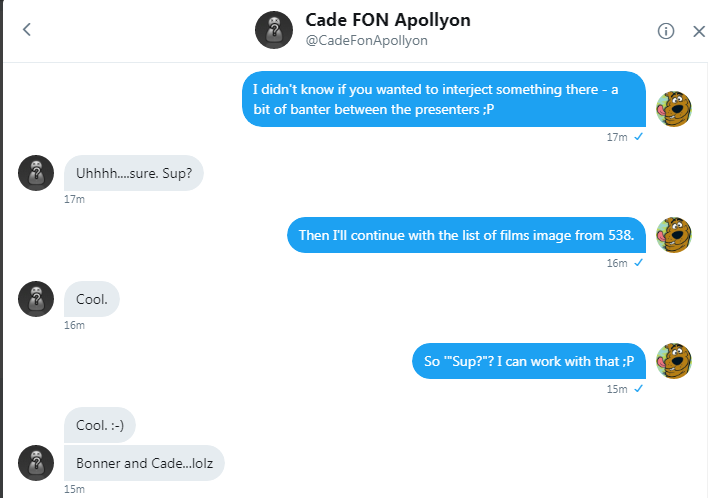Open conversation info icon

tap(666, 31)
